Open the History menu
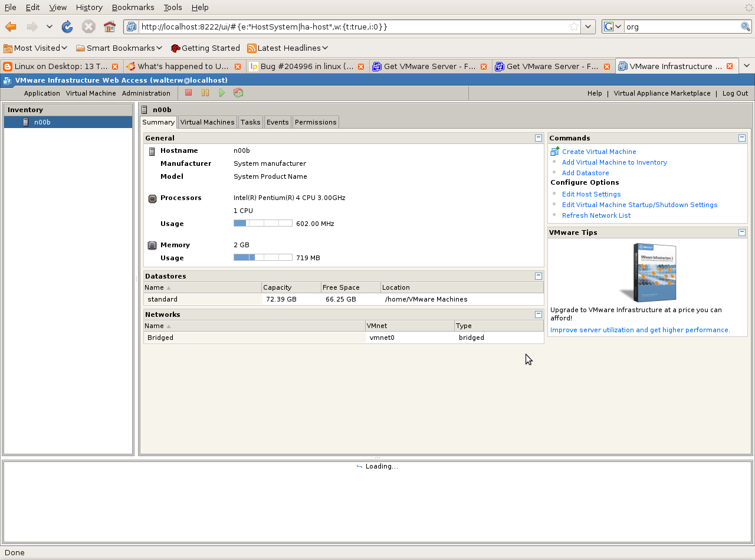 (x=89, y=7)
